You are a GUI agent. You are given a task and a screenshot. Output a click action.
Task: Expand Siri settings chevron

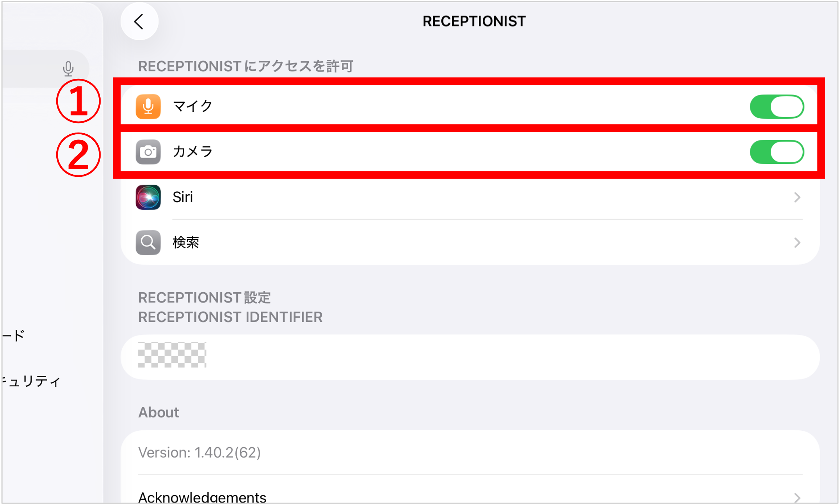point(797,197)
